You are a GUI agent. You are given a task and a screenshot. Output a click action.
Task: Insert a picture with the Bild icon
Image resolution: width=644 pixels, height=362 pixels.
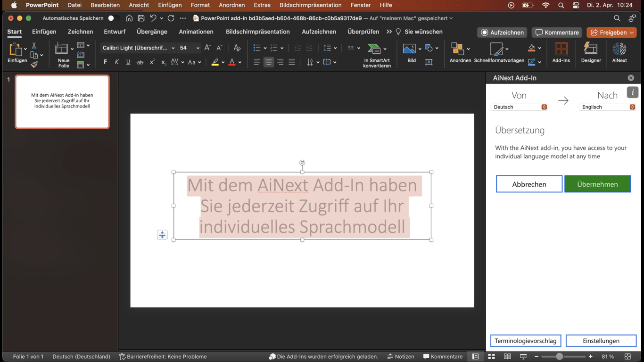[410, 52]
